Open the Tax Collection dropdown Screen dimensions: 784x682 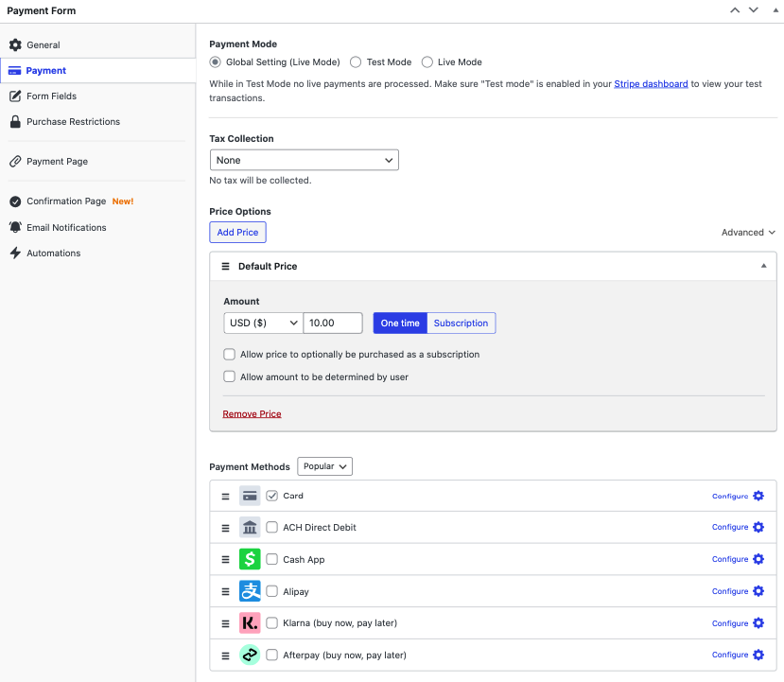pos(304,160)
